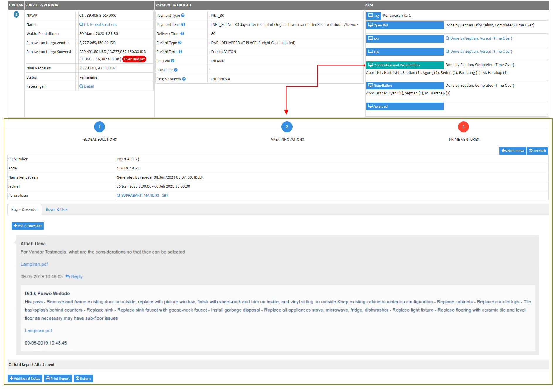
Task: Click the Origin Country help icon
Action: [x=184, y=79]
